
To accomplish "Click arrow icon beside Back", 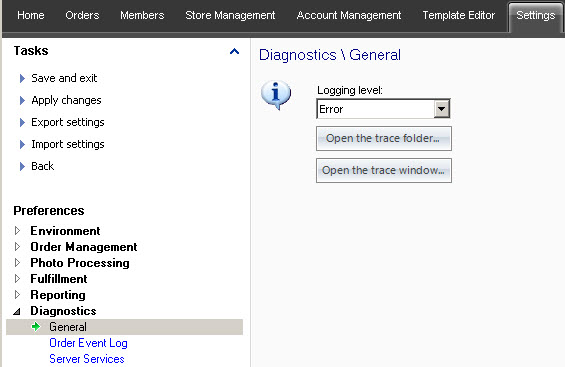I will click(22, 166).
